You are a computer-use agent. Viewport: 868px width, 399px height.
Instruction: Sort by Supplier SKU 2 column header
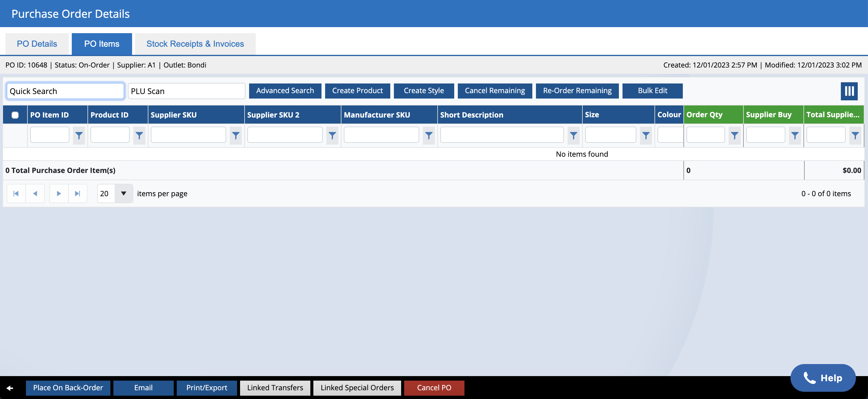(293, 115)
